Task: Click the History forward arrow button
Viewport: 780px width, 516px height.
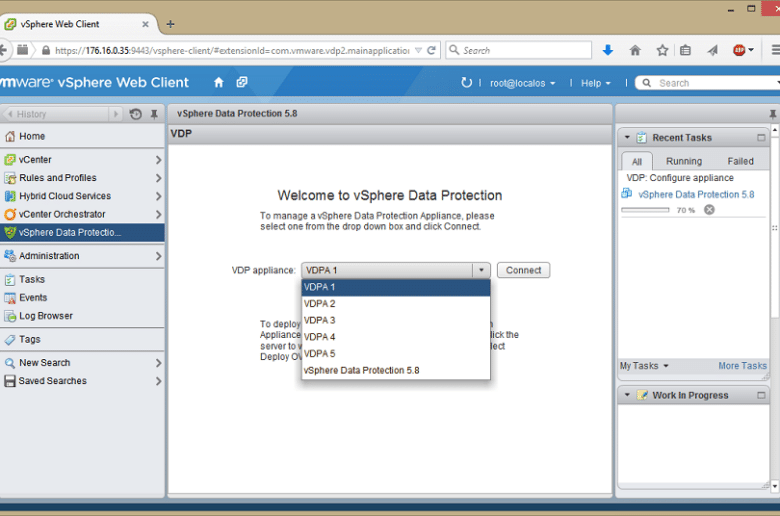Action: [x=115, y=114]
